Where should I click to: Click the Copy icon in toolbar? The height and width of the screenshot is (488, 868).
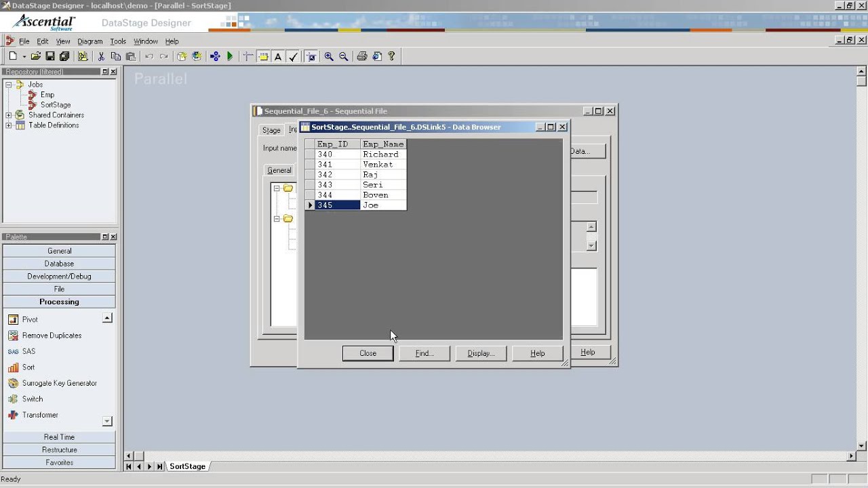(x=116, y=56)
